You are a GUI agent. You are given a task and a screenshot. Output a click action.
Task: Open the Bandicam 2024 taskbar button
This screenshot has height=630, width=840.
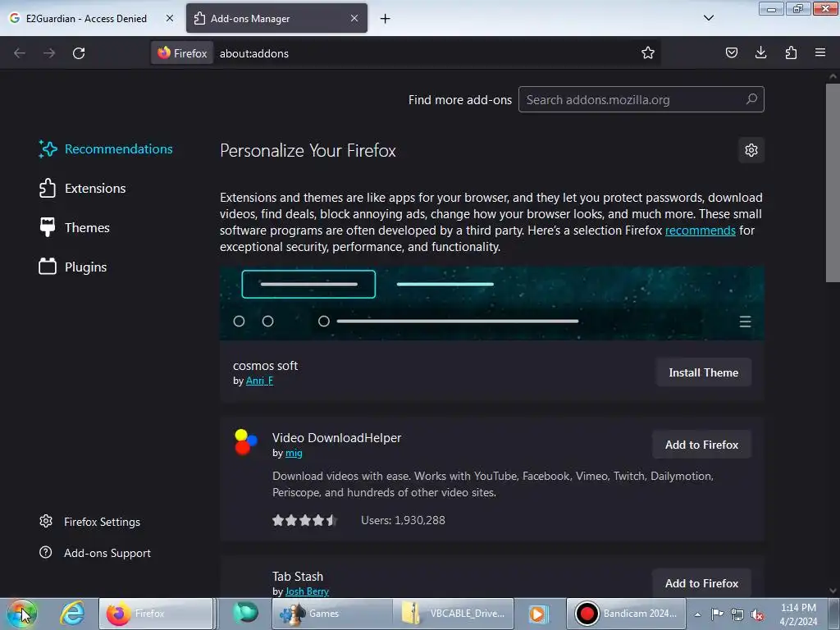[x=626, y=614]
